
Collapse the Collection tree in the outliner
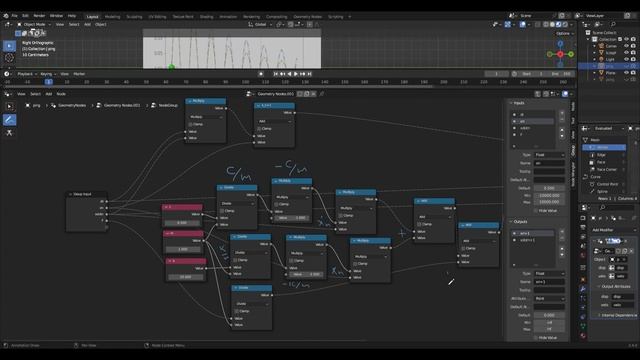coord(589,39)
